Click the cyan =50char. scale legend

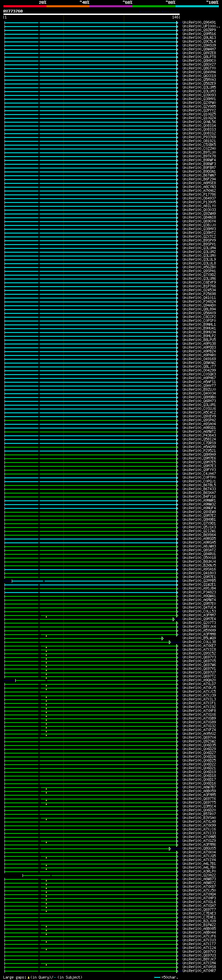[166, 977]
